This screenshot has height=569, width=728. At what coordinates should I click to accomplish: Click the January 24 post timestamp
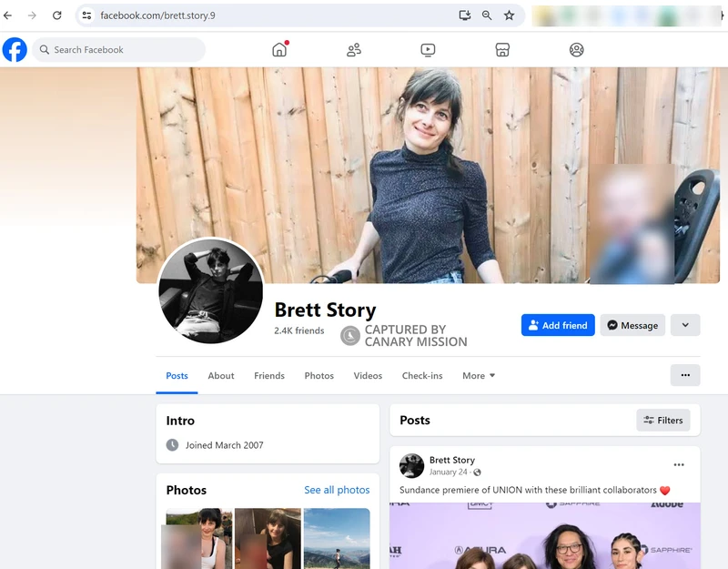coord(448,472)
